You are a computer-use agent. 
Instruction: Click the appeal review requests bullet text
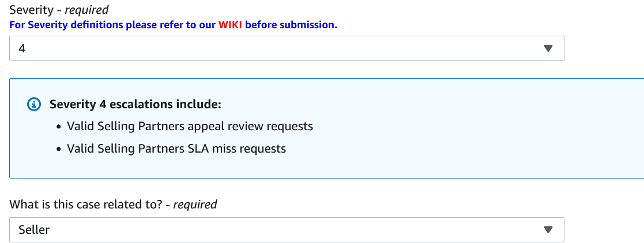point(190,126)
